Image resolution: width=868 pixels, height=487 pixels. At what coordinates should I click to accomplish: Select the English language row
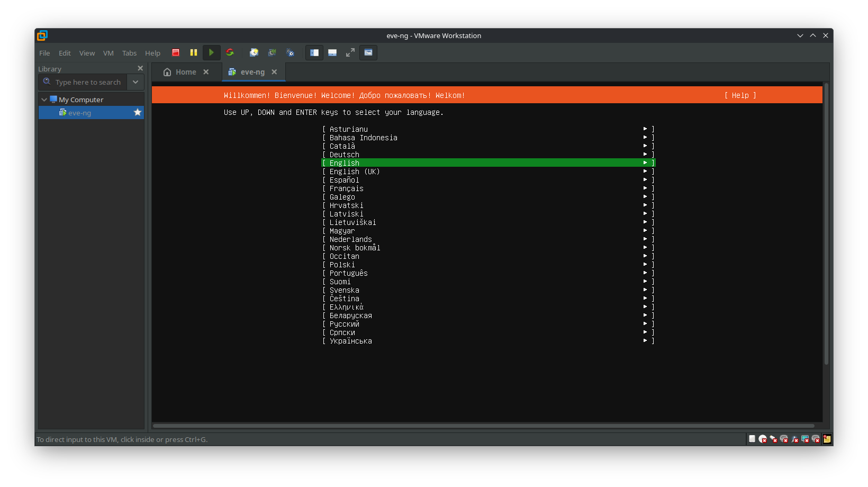(489, 163)
